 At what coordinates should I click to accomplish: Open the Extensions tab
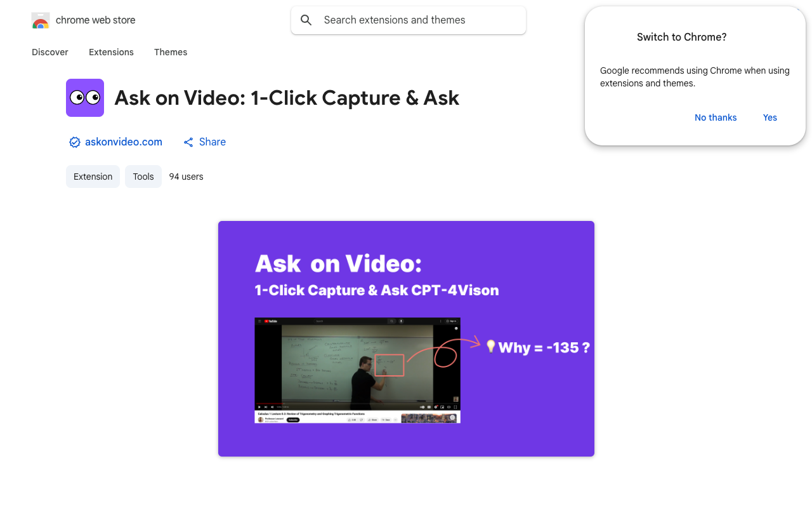[111, 52]
